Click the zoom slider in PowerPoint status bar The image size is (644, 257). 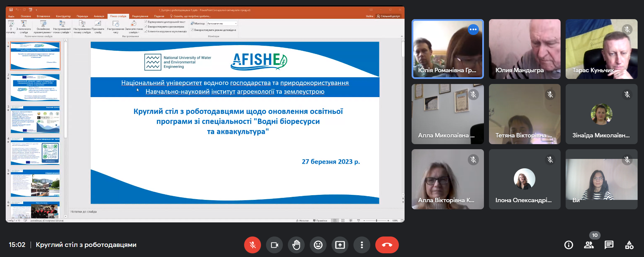point(376,221)
